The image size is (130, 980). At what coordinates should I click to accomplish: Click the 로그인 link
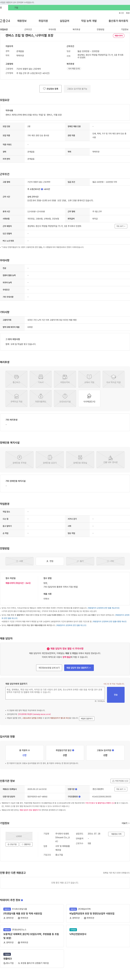pos(121,13)
